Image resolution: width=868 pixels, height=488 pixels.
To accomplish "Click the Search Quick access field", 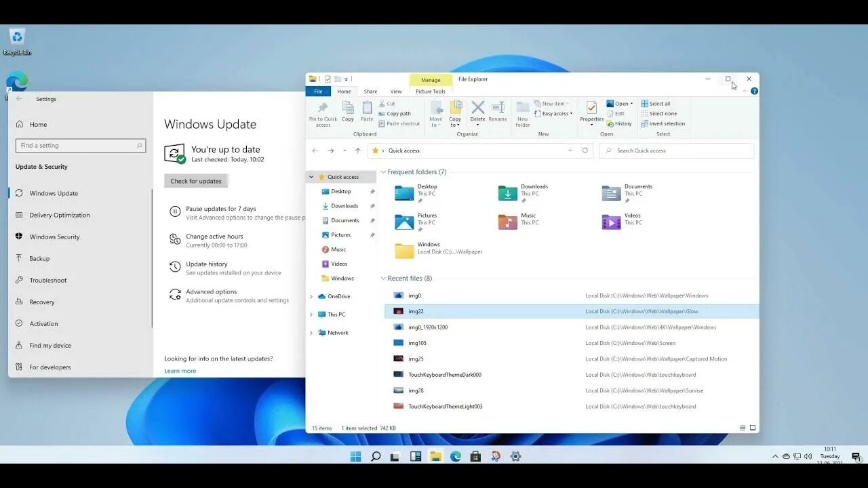I will [x=676, y=150].
